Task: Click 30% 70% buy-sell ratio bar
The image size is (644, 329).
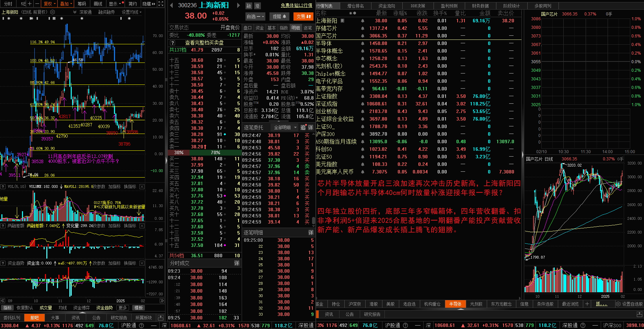Action: 205,152
